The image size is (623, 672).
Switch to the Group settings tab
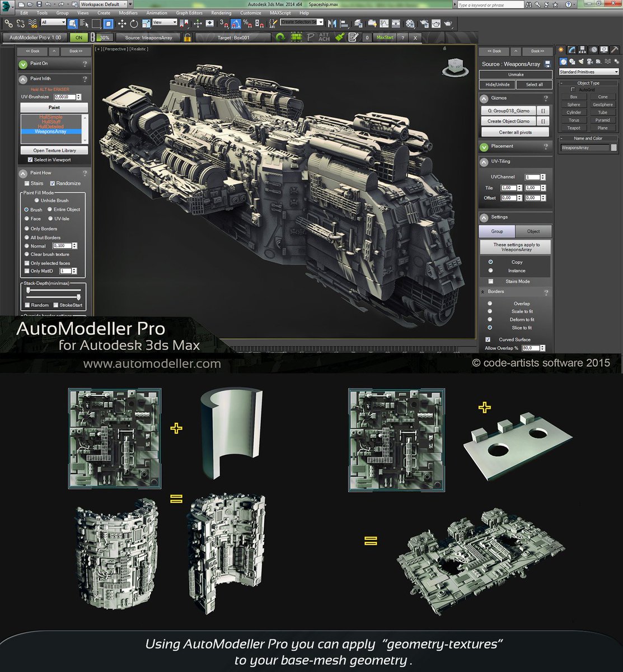pyautogui.click(x=497, y=231)
